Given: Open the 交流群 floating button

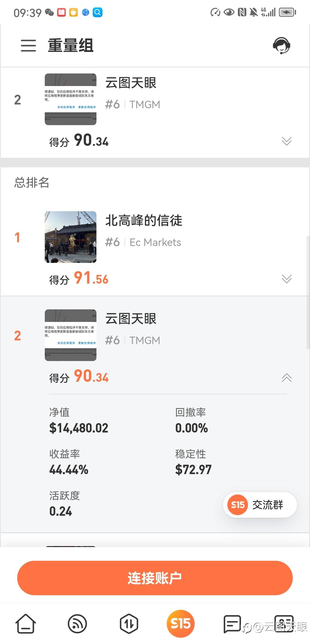Looking at the screenshot, I should coord(260,505).
